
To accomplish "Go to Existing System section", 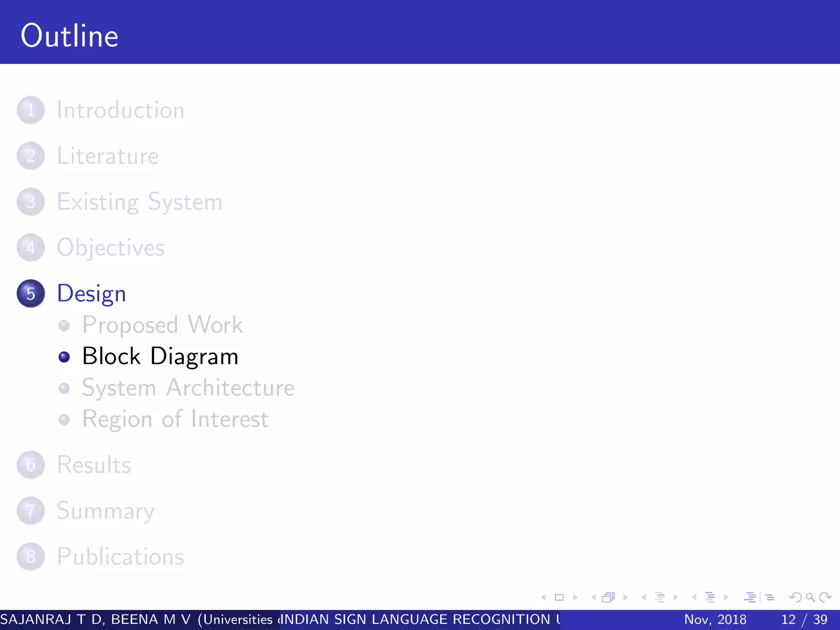I will point(139,202).
